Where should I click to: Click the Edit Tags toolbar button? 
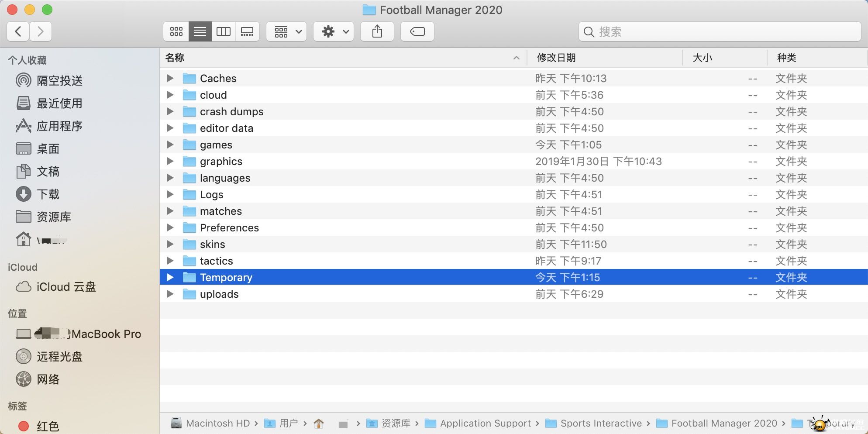[x=417, y=31]
